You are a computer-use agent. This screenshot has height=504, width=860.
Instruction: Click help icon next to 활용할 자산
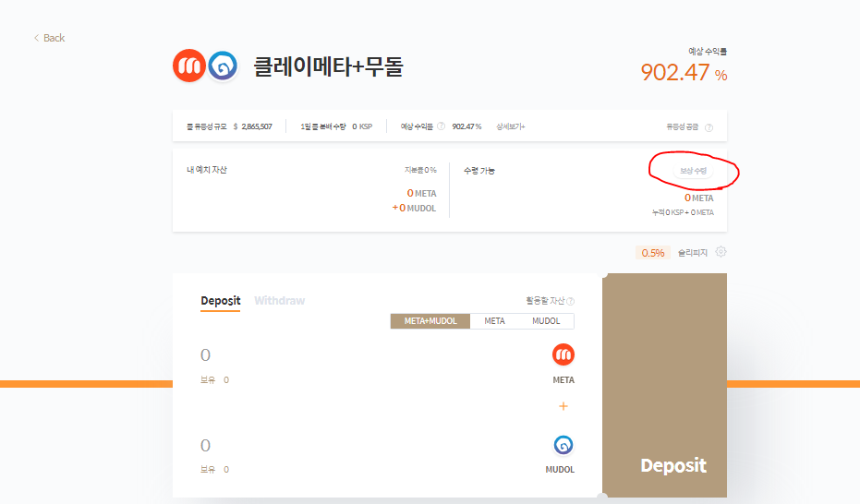pos(571,301)
